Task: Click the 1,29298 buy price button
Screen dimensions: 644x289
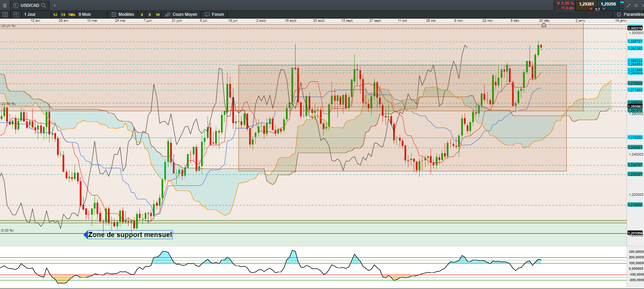Action: (x=608, y=4)
